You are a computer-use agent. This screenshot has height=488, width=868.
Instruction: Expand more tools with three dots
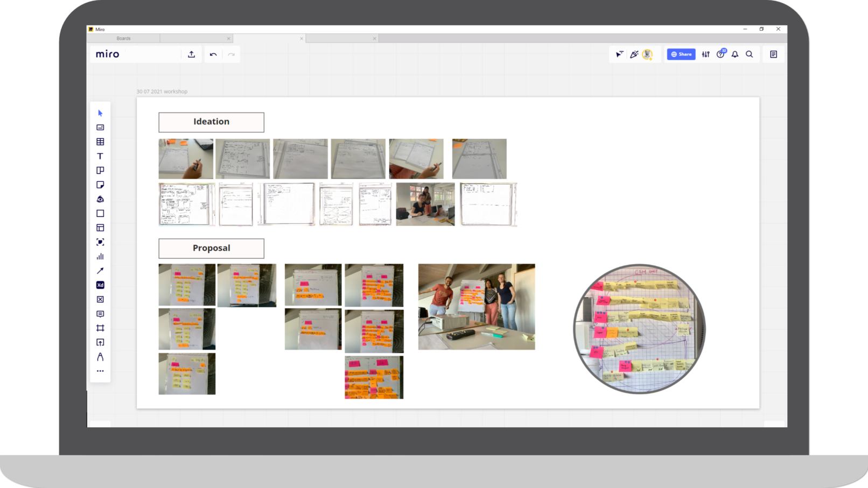(x=100, y=371)
